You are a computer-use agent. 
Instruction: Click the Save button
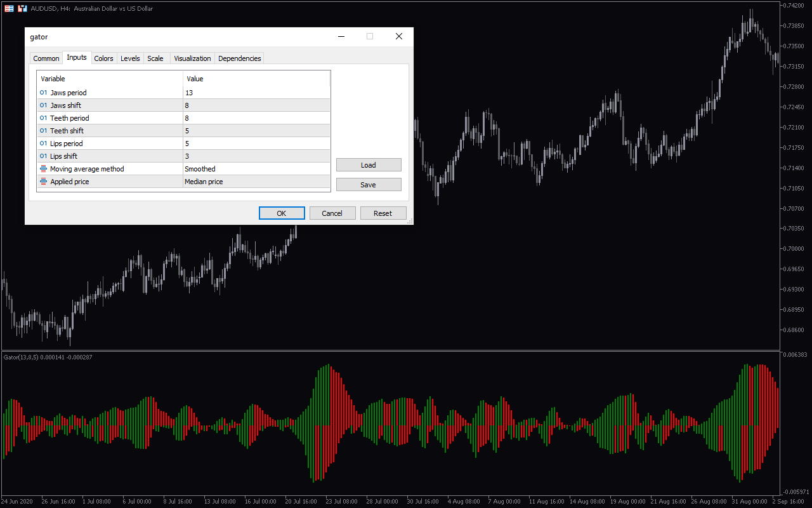[369, 185]
